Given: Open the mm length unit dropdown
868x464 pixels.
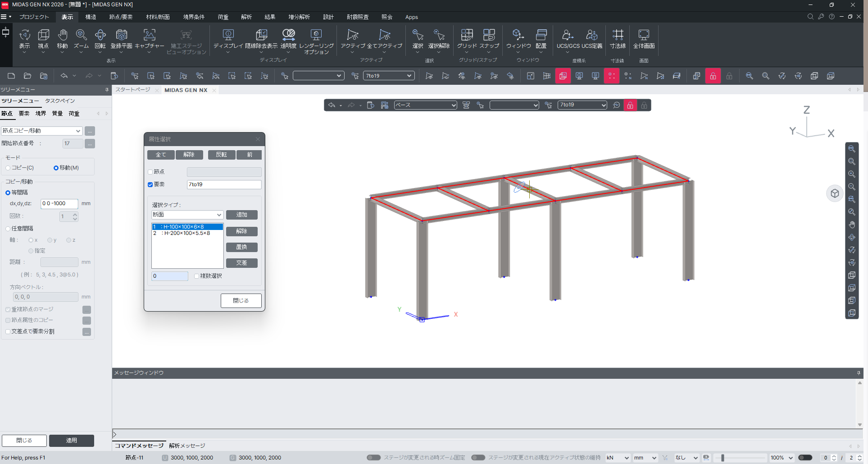Looking at the screenshot, I should coord(645,458).
